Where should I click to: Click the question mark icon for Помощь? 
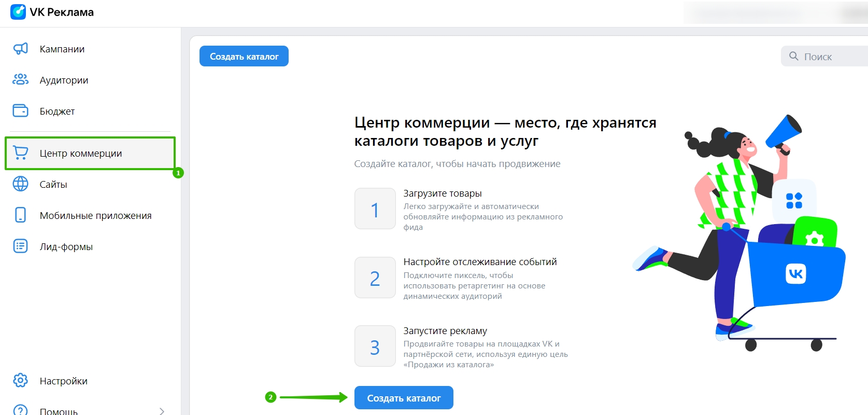click(x=20, y=411)
